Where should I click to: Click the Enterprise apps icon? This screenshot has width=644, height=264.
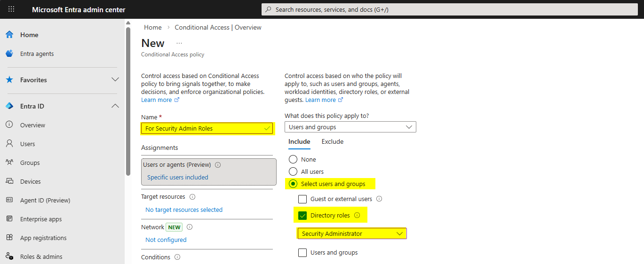tap(9, 219)
